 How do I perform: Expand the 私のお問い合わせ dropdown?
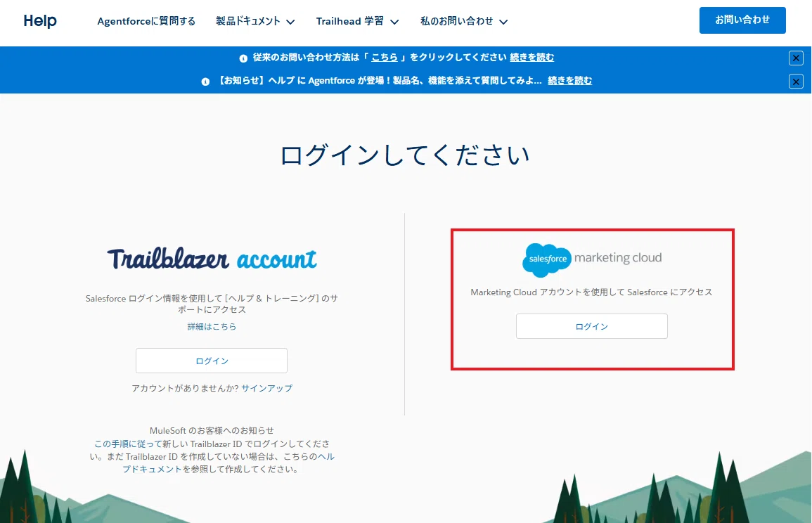pos(464,21)
